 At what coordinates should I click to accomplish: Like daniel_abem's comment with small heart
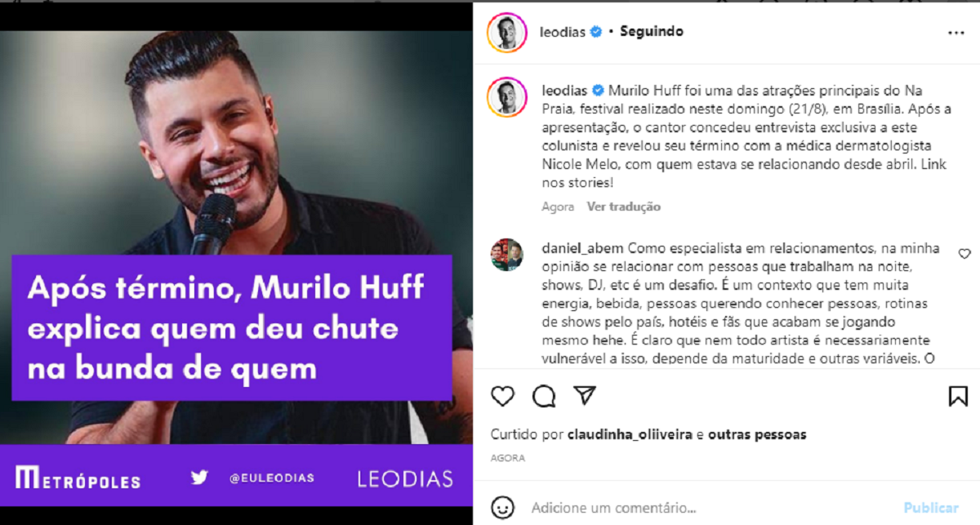[964, 254]
